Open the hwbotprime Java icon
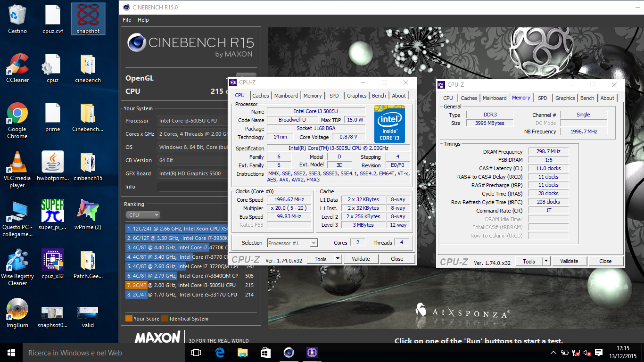The width and height of the screenshot is (644, 362). pos(53,167)
